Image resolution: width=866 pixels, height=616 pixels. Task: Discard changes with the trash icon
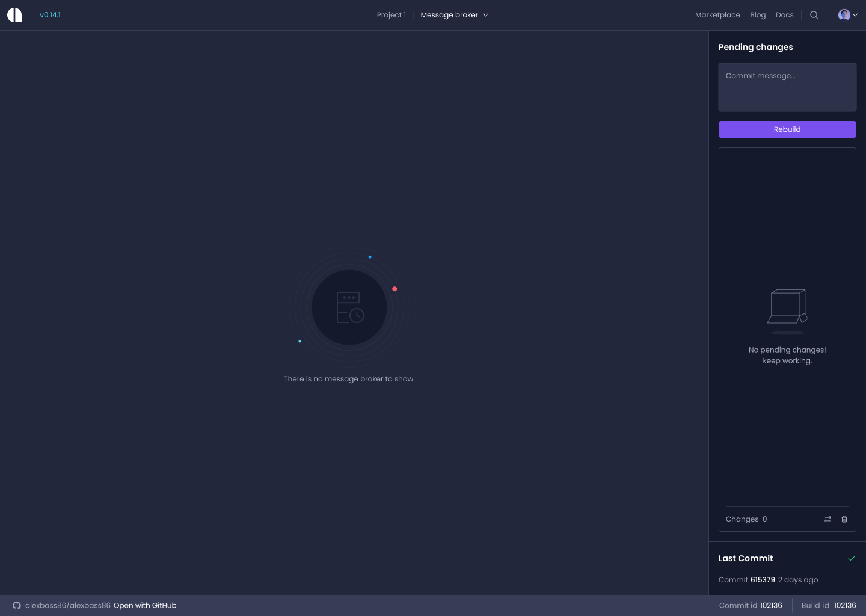(844, 519)
